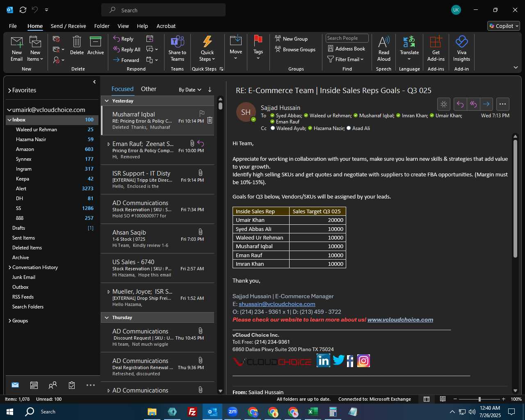Viewport: 525px width, 420px height.
Task: Open the View ribbon tab
Action: [x=123, y=26]
